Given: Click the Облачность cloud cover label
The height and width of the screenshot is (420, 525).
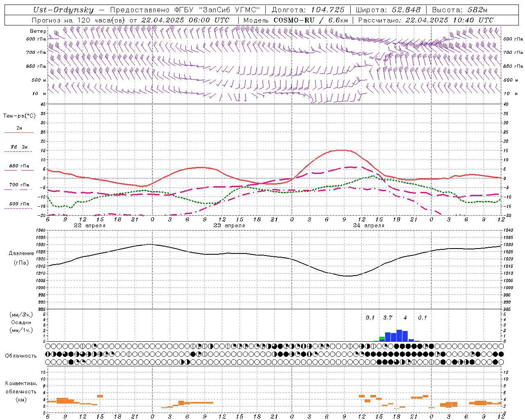Looking at the screenshot, I should (x=21, y=356).
